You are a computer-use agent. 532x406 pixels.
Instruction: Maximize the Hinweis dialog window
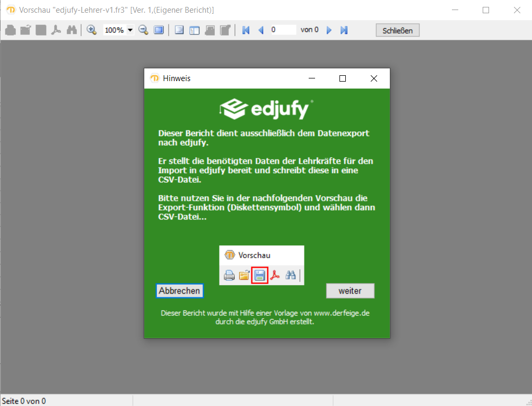(x=343, y=78)
